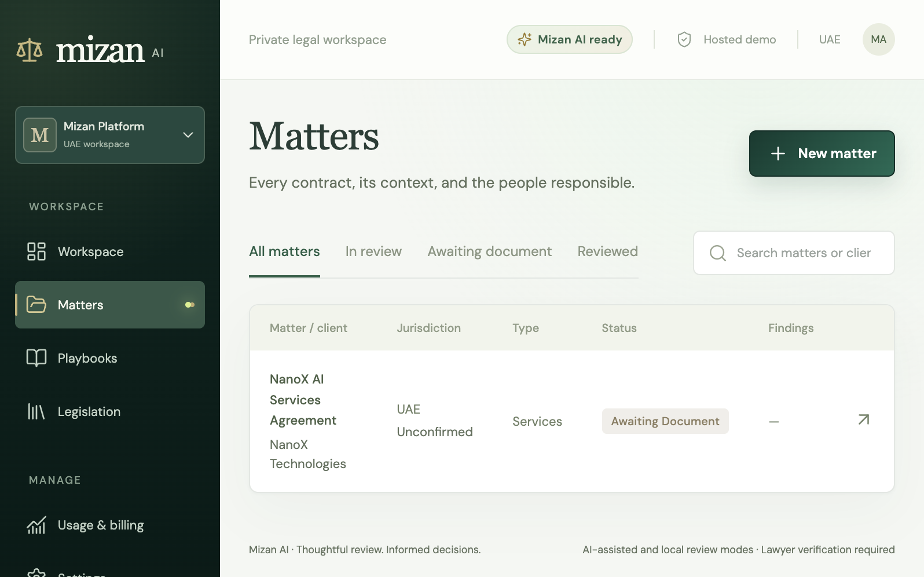Click the shield check icon
Screen dimensions: 924x577
684,39
